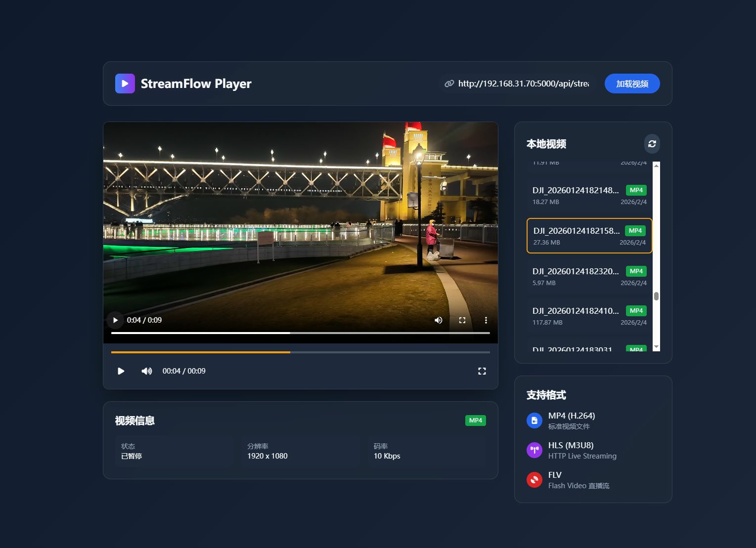Click the HLS (M3U8) format icon
The width and height of the screenshot is (756, 548).
coord(534,450)
